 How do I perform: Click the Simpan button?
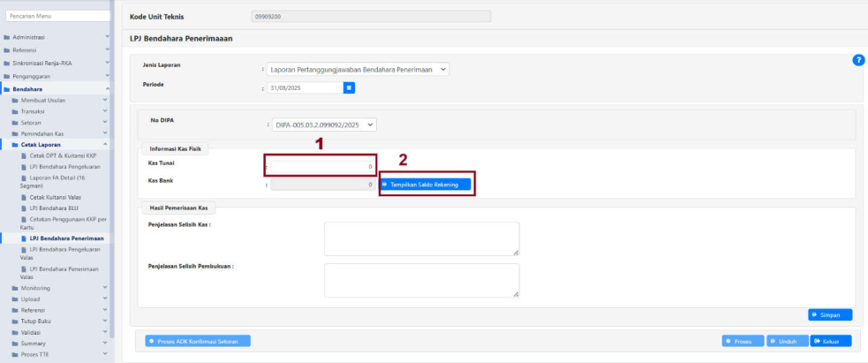[x=830, y=314]
